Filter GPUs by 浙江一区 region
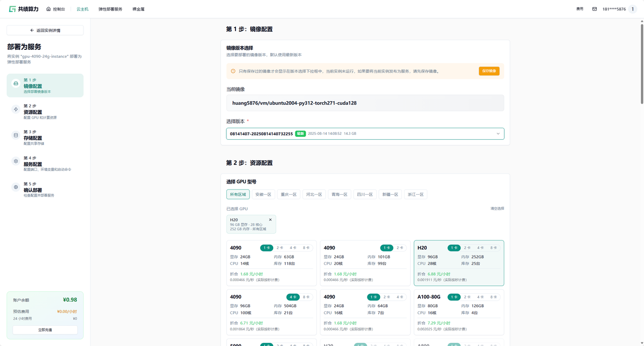This screenshot has height=346, width=644. pos(416,195)
